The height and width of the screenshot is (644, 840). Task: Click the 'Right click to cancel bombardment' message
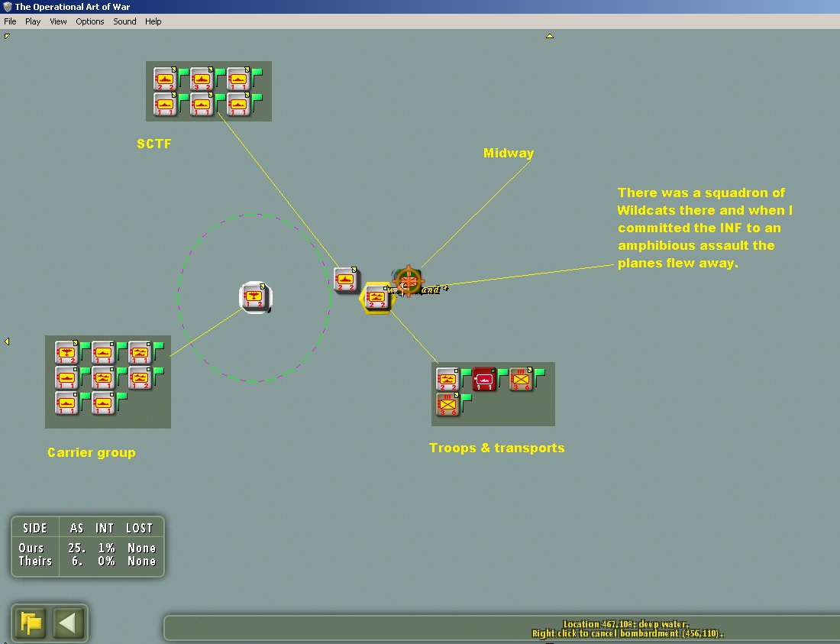627,633
